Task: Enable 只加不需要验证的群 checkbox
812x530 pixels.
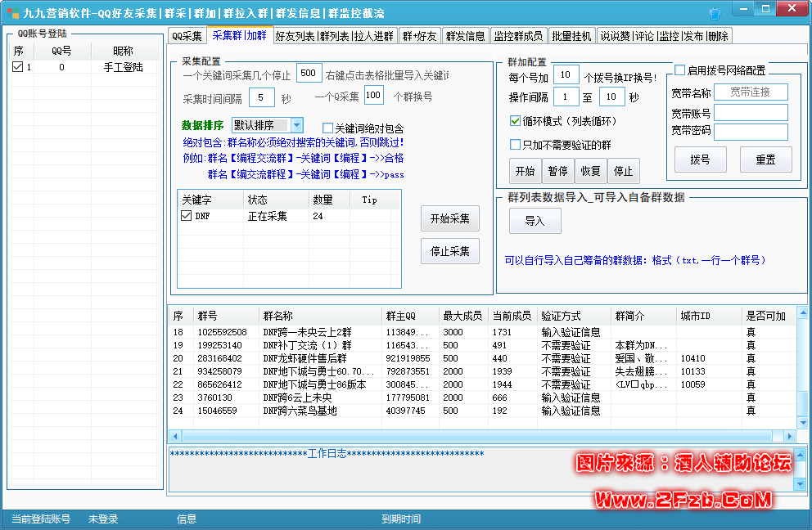Action: tap(515, 145)
